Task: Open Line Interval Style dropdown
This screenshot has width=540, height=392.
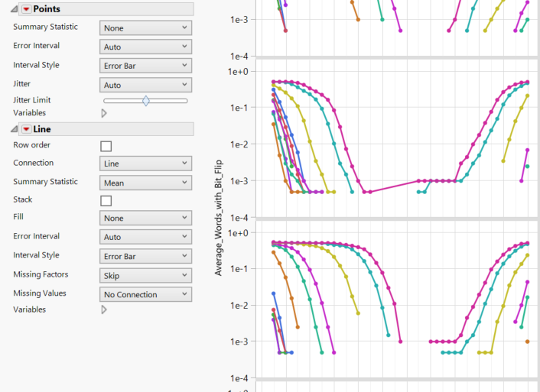Action: click(145, 256)
